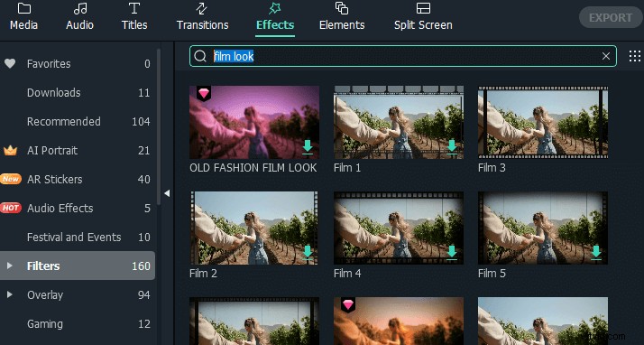Click the 'Film 5' label
This screenshot has height=345, width=644.
point(492,274)
